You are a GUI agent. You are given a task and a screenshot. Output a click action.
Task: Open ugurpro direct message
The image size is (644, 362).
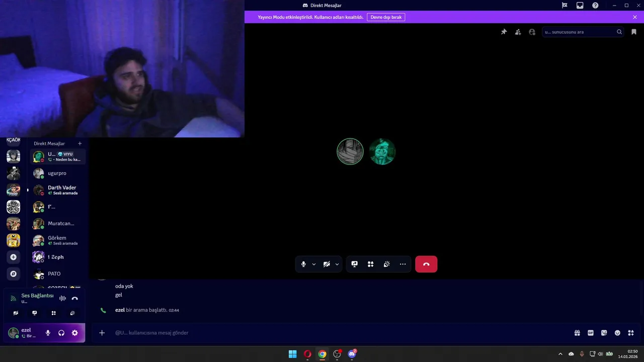(x=58, y=173)
